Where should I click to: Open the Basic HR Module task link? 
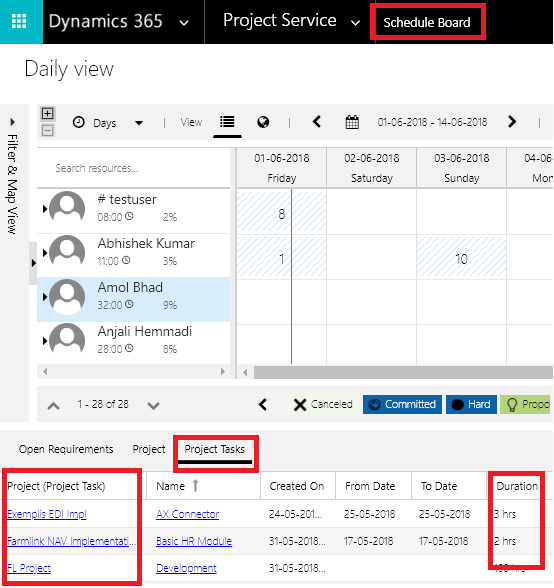pos(194,541)
